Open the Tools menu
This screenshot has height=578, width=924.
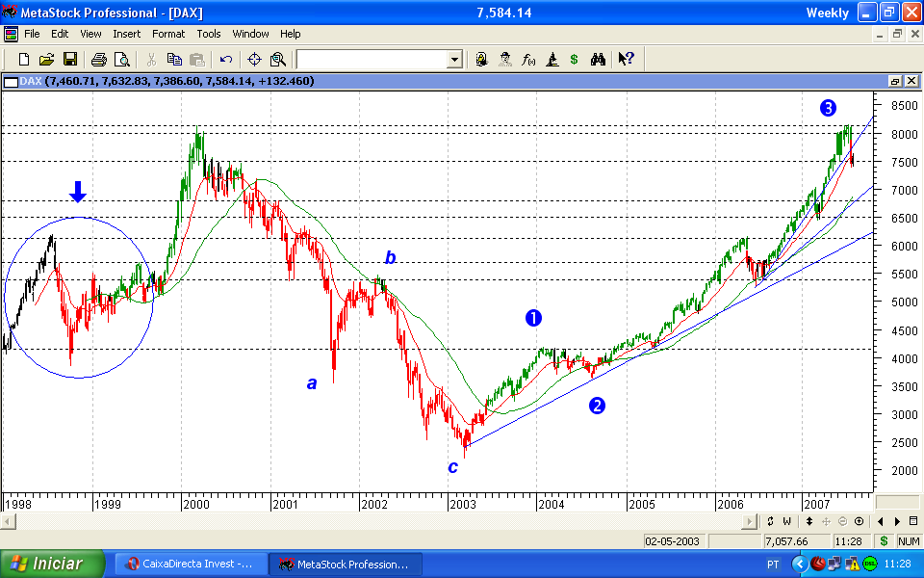[209, 34]
